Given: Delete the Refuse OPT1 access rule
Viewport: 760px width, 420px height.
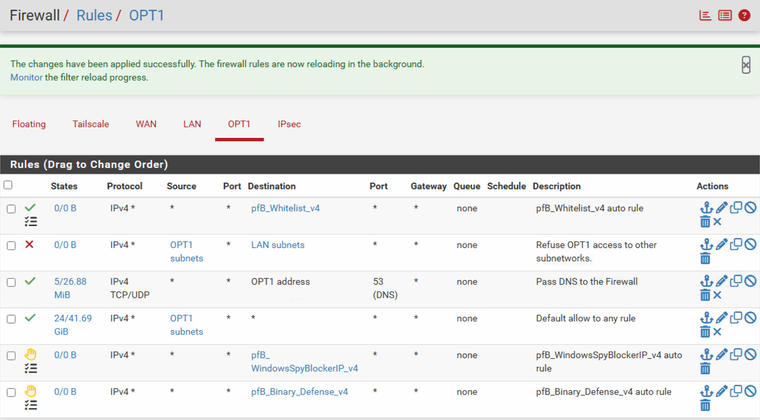Looking at the screenshot, I should tap(705, 258).
